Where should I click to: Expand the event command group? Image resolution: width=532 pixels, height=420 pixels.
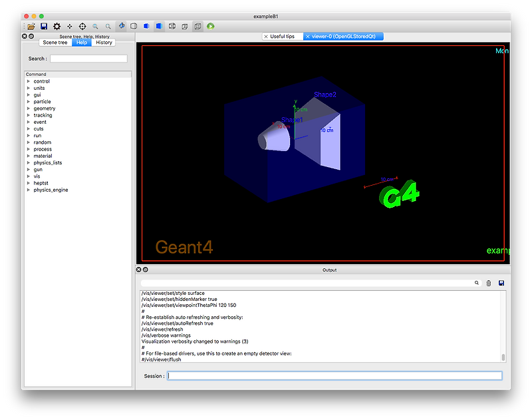click(29, 122)
